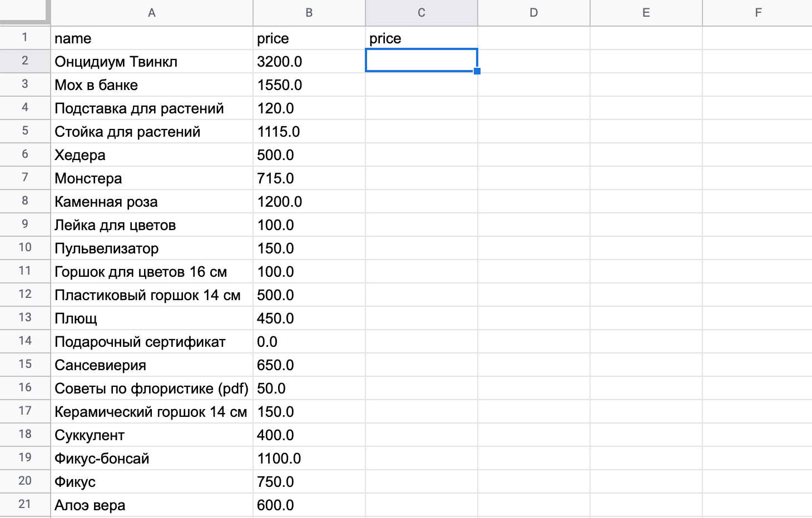Screen dimensions: 812x518
Task: Select the column F header
Action: click(757, 13)
